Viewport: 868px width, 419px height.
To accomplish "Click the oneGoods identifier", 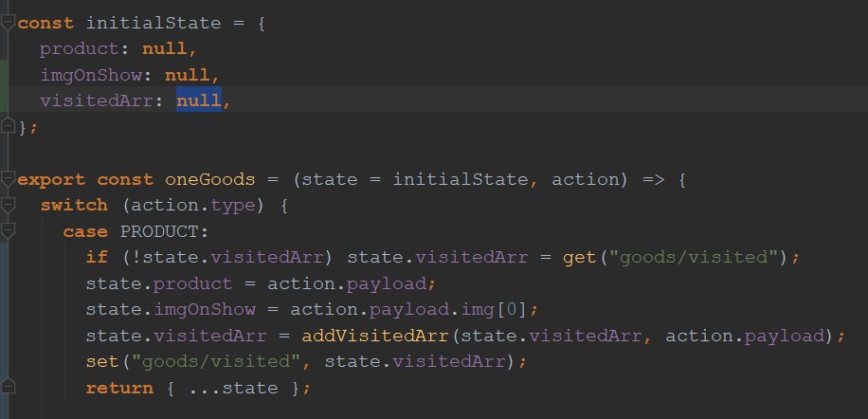I will pyautogui.click(x=209, y=179).
